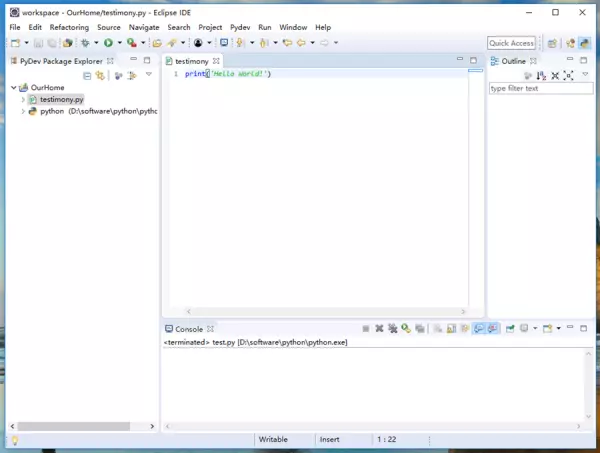
Task: Select the Outline view tab
Action: pos(514,61)
